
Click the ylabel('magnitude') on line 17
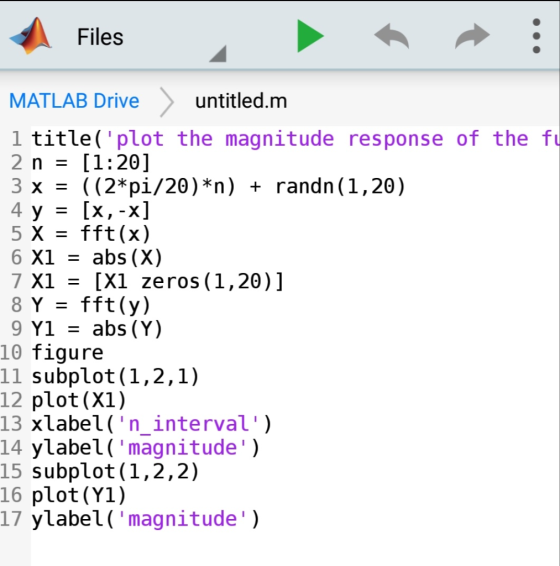146,519
